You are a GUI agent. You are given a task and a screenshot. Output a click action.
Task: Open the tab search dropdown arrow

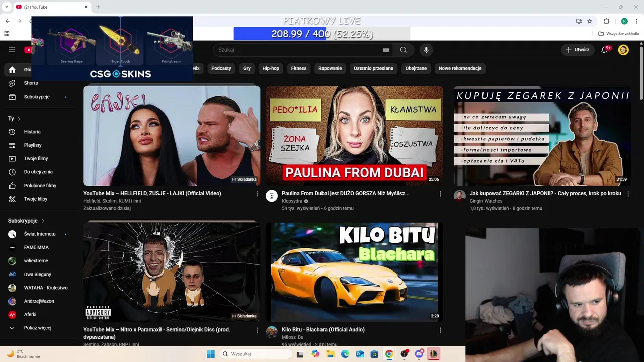coord(7,7)
